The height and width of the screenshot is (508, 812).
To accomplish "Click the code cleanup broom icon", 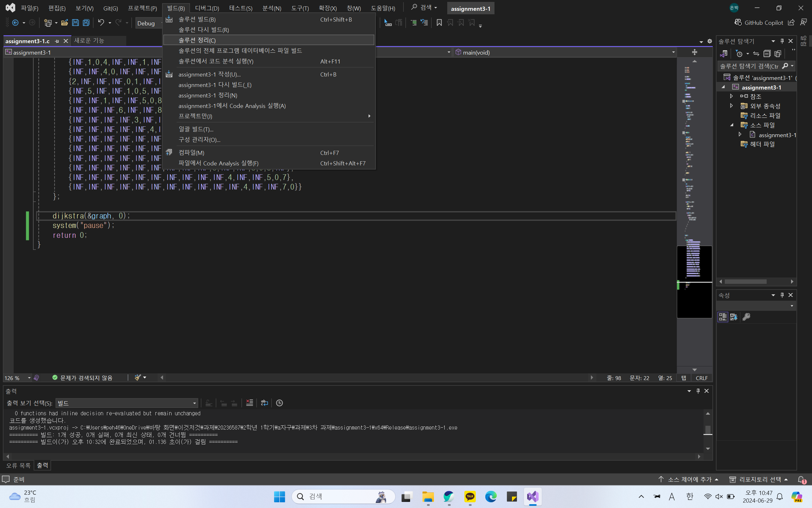I will click(x=138, y=378).
